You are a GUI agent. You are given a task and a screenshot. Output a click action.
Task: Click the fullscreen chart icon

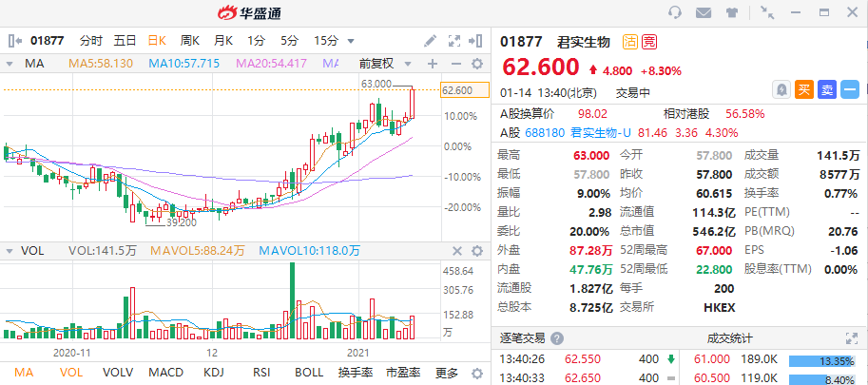click(x=454, y=40)
